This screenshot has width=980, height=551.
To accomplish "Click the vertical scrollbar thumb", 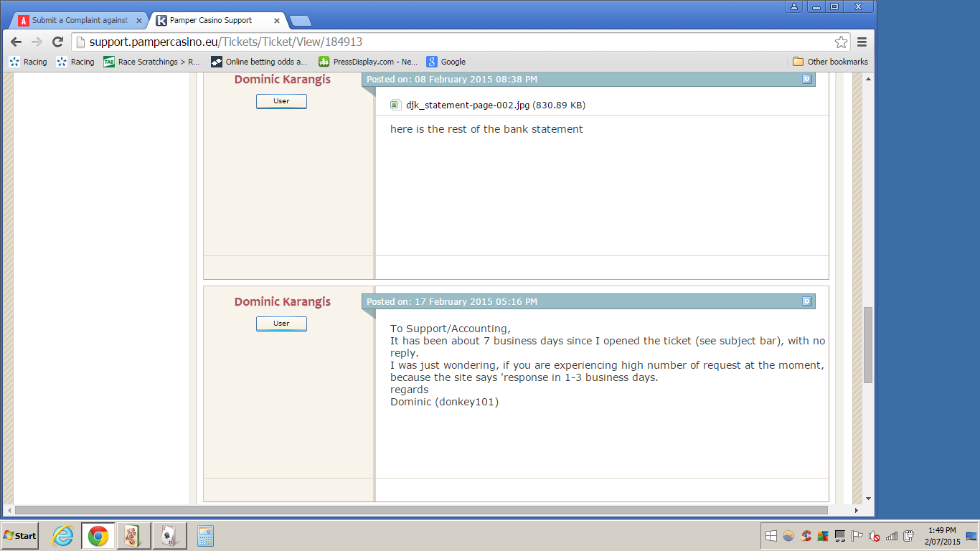I will coord(868,344).
